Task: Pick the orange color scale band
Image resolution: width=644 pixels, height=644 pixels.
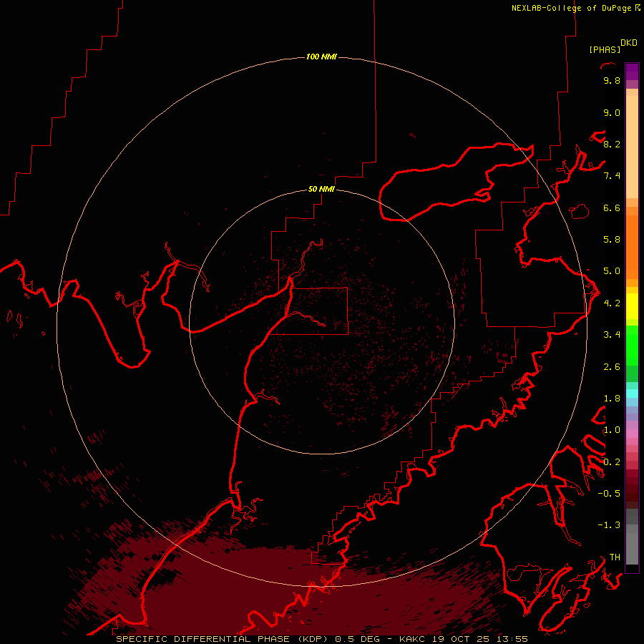Action: [632, 248]
